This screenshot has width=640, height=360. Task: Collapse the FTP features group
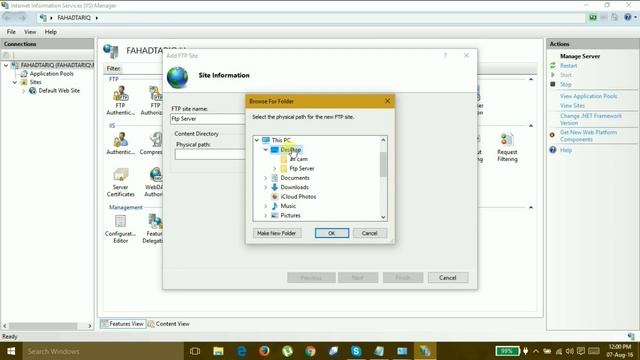tap(531, 79)
